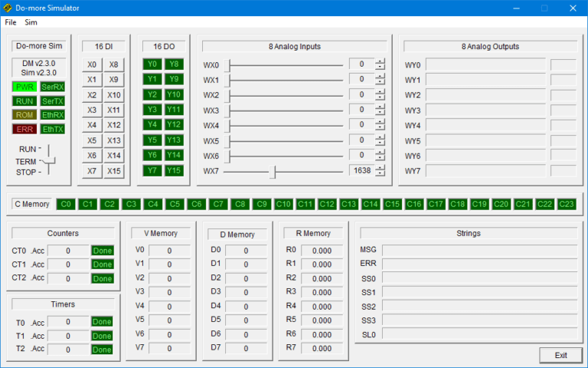Click the Do-more Simulator title icon
Viewport: 588px width, 368px height.
pyautogui.click(x=7, y=8)
